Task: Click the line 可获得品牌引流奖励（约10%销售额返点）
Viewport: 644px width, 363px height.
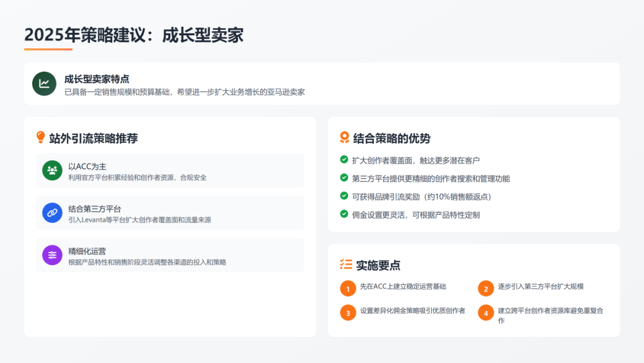Action: point(422,196)
